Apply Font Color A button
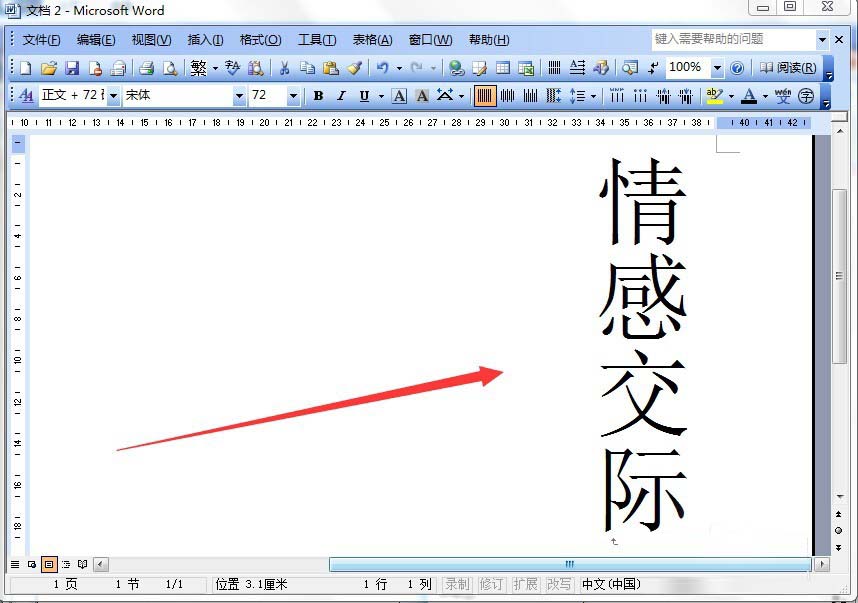The width and height of the screenshot is (858, 603). click(x=749, y=96)
